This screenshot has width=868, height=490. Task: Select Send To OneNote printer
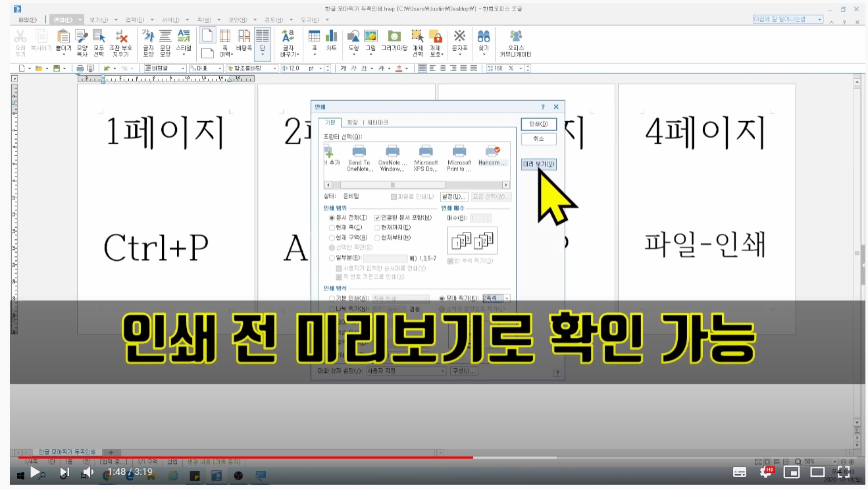[359, 159]
